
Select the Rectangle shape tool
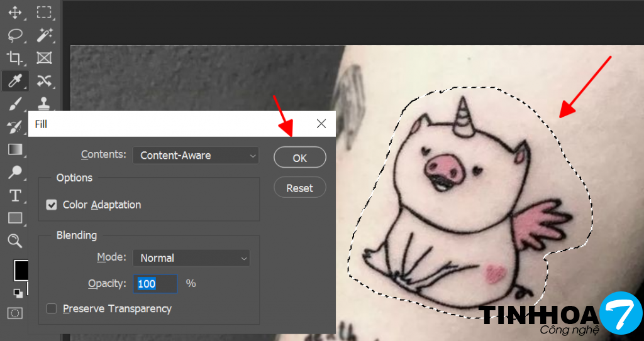pyautogui.click(x=15, y=218)
